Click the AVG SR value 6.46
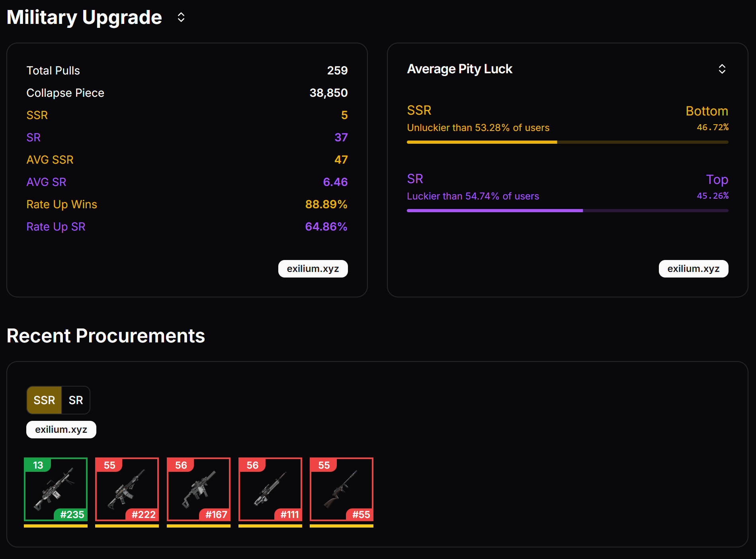756x559 pixels. coord(335,182)
